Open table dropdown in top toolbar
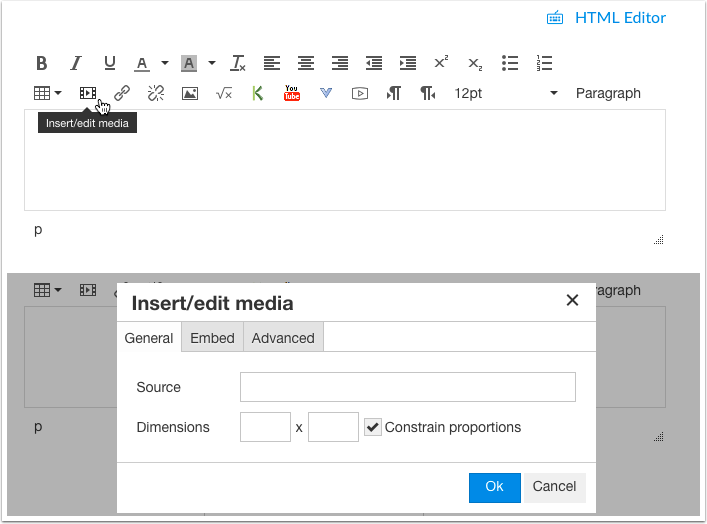 pos(48,93)
